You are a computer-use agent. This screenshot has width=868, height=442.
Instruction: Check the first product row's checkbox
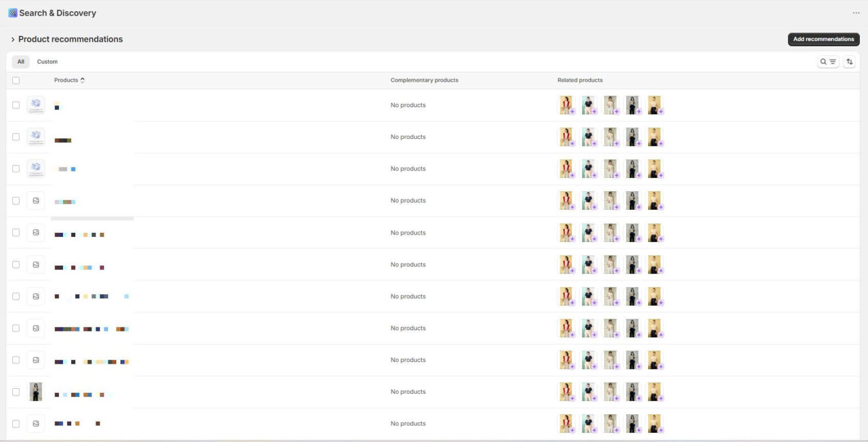tap(16, 105)
